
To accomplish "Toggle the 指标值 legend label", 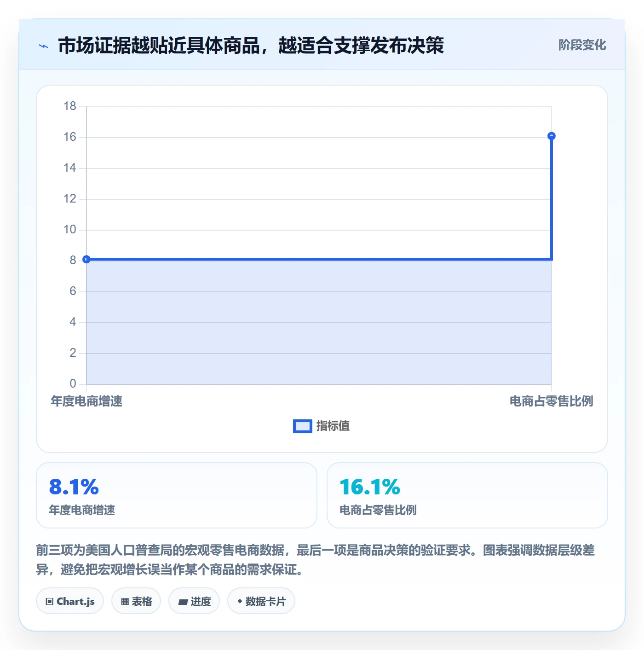I will click(x=333, y=426).
